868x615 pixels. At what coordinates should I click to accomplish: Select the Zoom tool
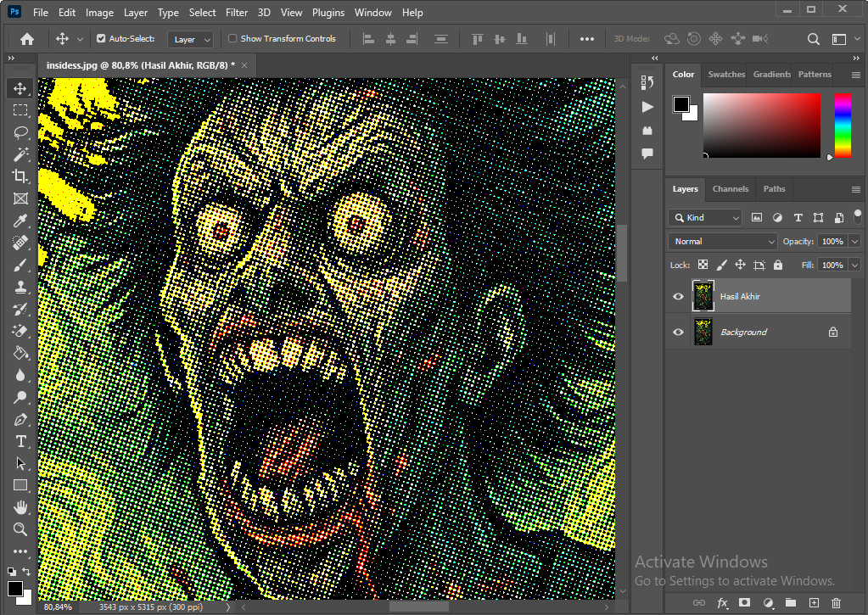20,529
